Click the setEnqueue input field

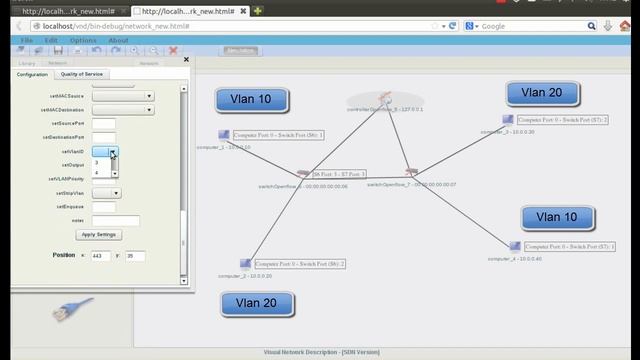(x=104, y=207)
